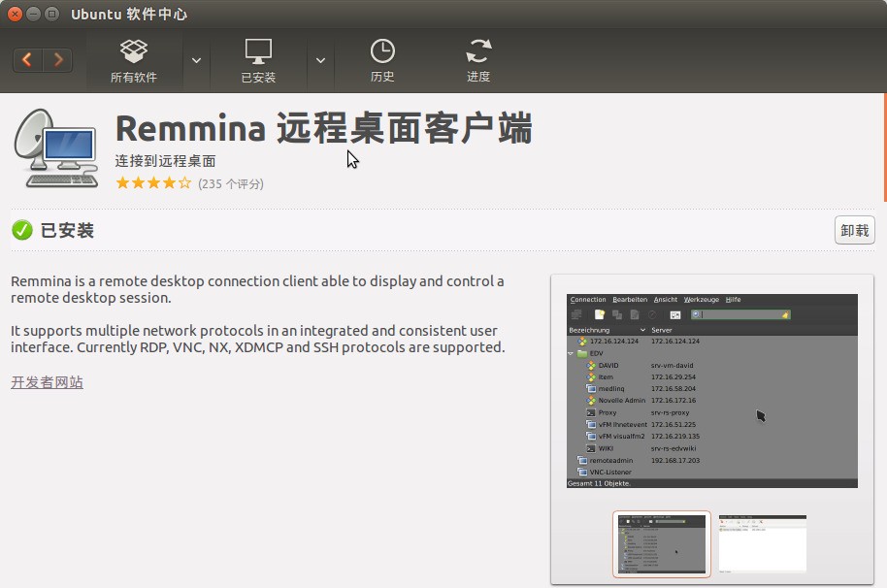Click the star rating for Remmina
The image size is (887, 588).
[153, 183]
